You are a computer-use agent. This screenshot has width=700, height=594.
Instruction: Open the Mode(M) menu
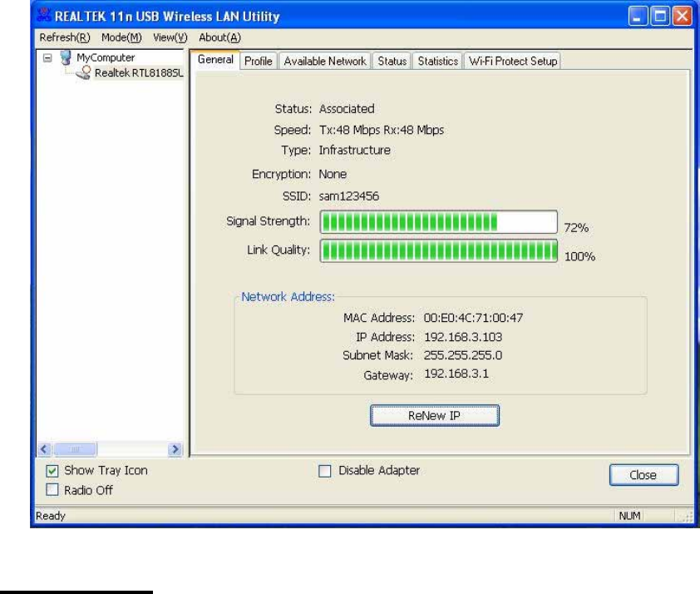coord(121,37)
